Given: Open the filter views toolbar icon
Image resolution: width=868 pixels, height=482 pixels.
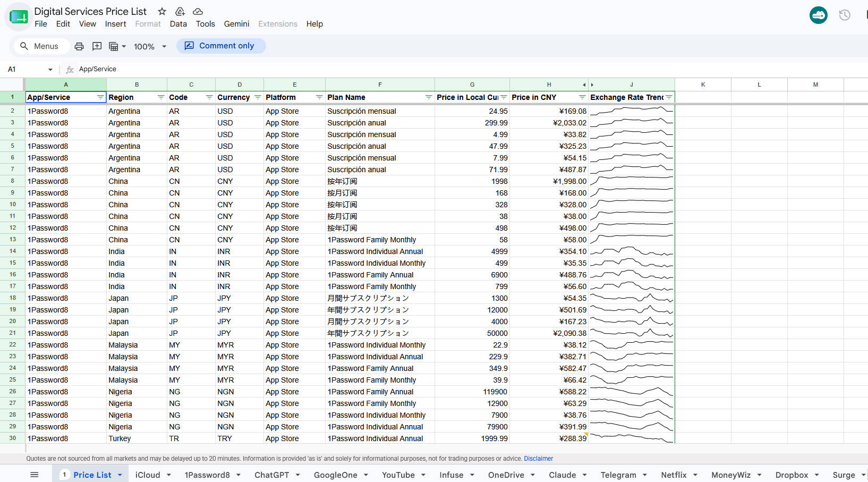Looking at the screenshot, I should point(117,46).
